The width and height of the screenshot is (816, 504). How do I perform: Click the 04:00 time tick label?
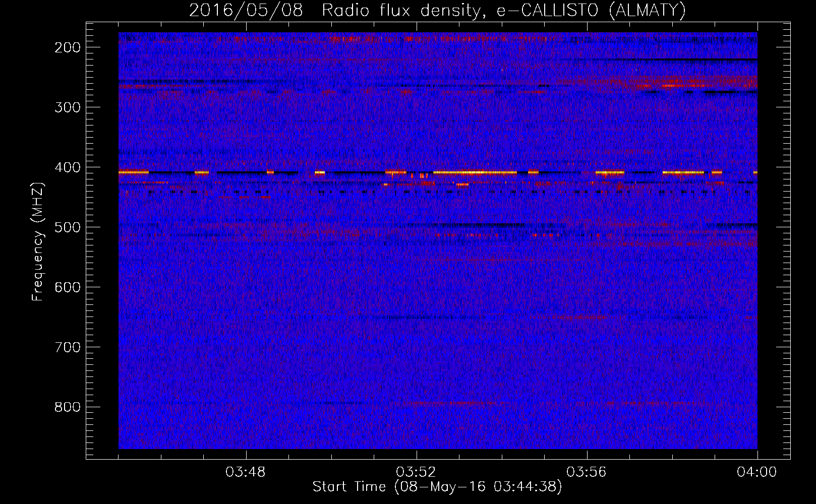coord(757,472)
